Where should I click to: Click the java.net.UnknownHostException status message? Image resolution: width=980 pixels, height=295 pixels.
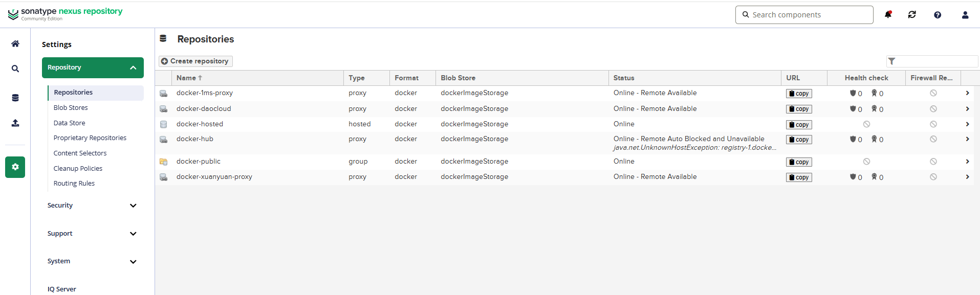click(695, 148)
